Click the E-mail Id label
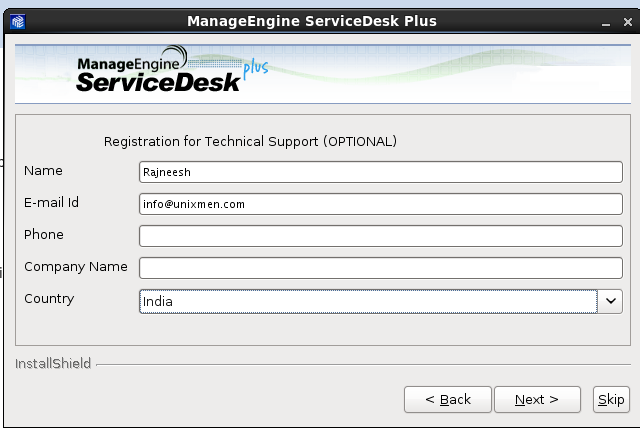This screenshot has height=431, width=640. click(51, 202)
